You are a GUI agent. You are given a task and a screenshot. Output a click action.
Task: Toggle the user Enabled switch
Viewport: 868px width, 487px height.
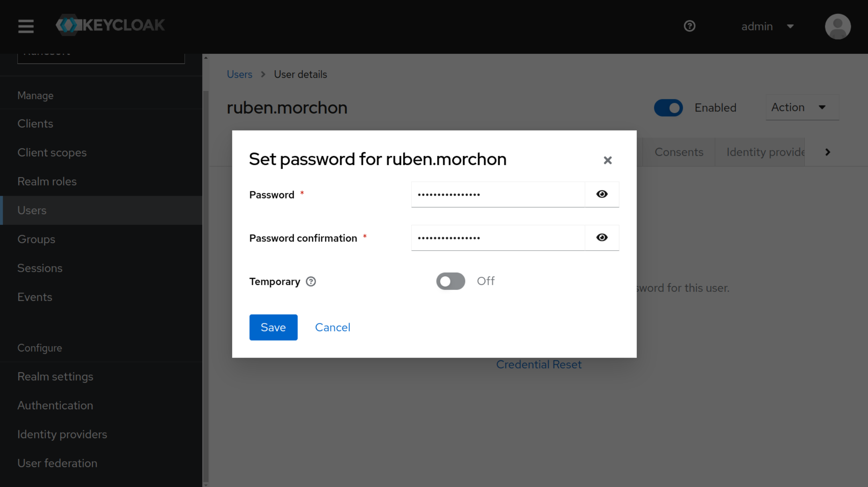(668, 108)
